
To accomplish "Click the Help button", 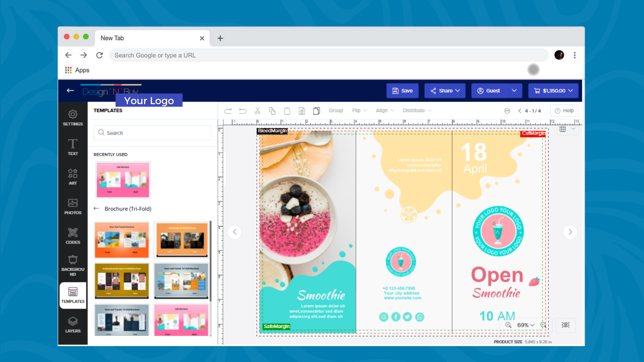I will tap(564, 111).
